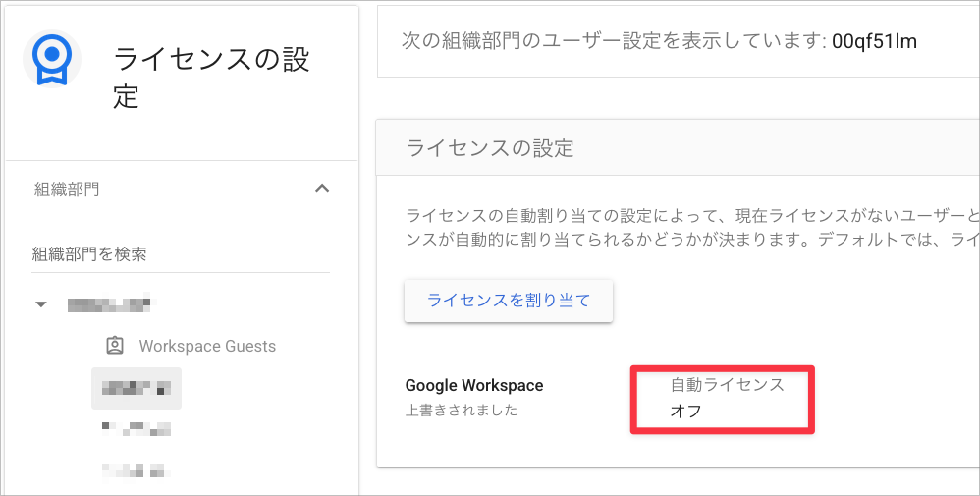Select the Workspace Guests organizational unit
This screenshot has height=496, width=980.
207,346
